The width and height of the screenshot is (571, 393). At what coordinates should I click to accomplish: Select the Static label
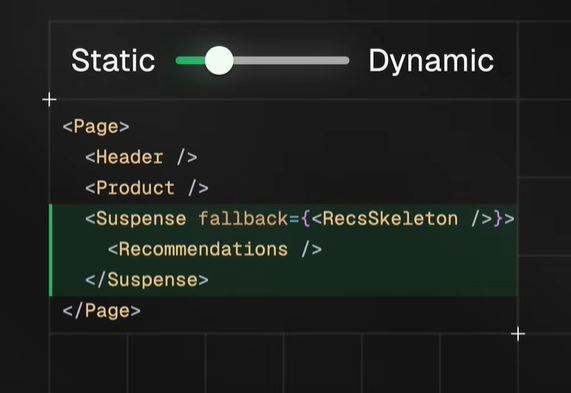[113, 60]
